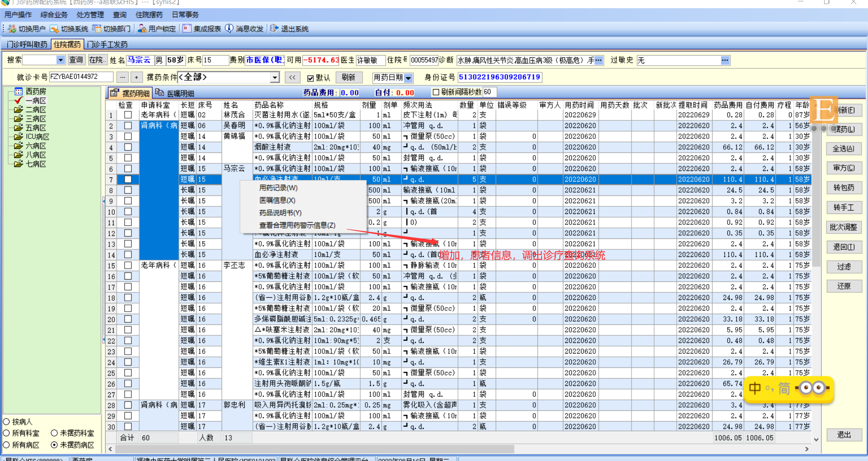Open the 摆药条件 combo box
Image resolution: width=868 pixels, height=461 pixels.
229,77
